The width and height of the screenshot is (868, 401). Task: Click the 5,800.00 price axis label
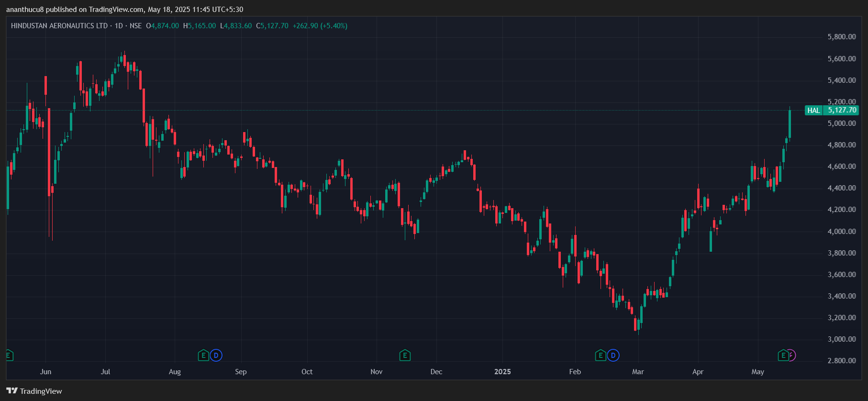click(x=842, y=37)
